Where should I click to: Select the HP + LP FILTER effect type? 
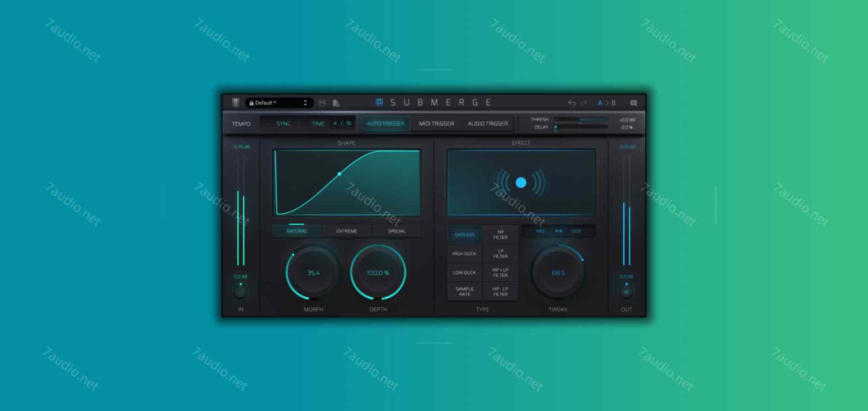500,273
